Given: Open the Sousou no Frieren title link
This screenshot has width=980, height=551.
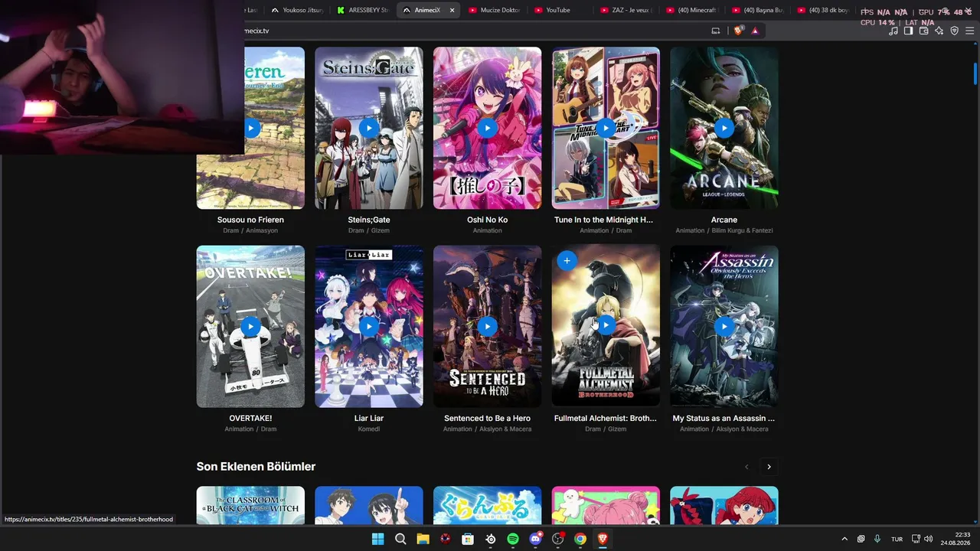Looking at the screenshot, I should pos(250,220).
